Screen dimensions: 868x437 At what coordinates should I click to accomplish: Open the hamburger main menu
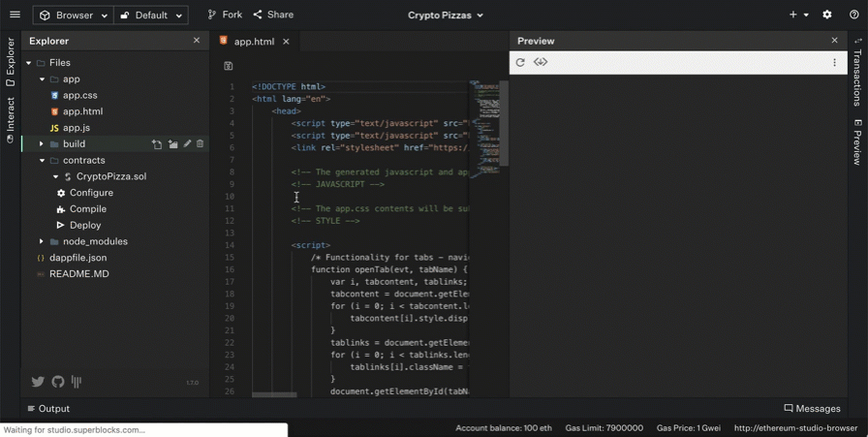click(15, 15)
